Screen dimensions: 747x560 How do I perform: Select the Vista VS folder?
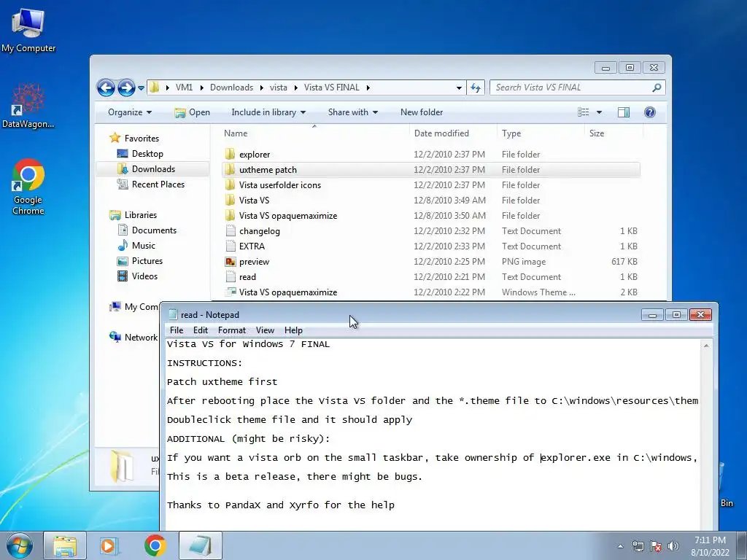coord(430,201)
